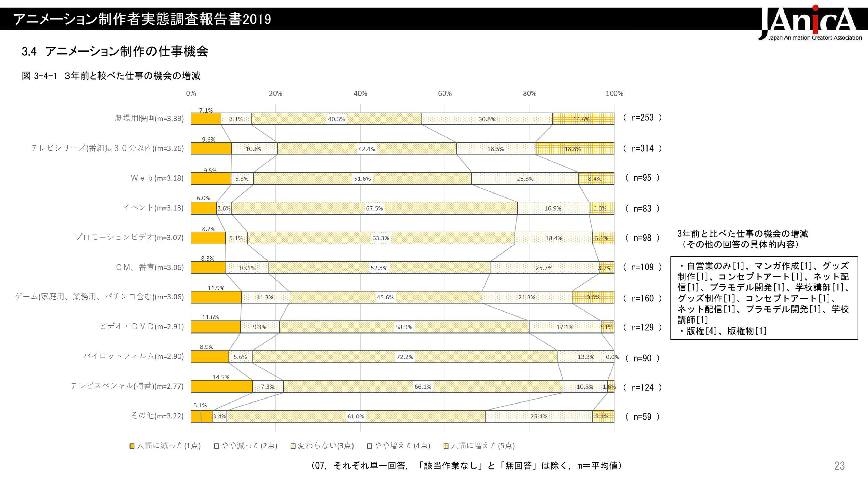Click the page number 23
The height and width of the screenshot is (488, 868).
(840, 466)
